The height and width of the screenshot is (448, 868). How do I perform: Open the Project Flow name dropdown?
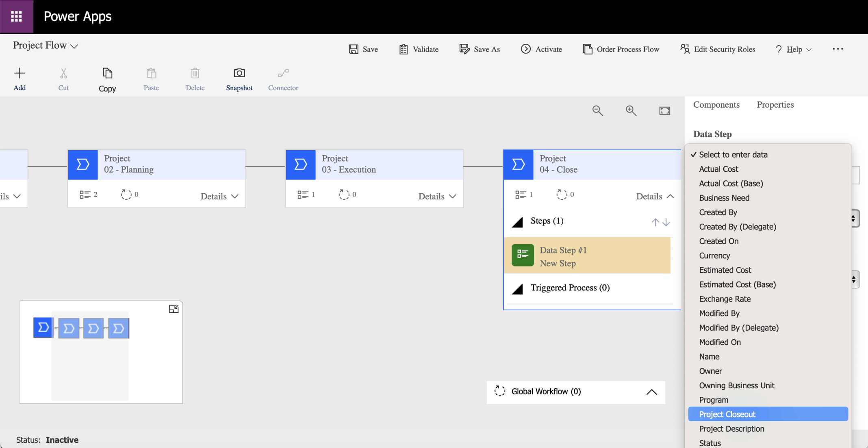pyautogui.click(x=74, y=46)
